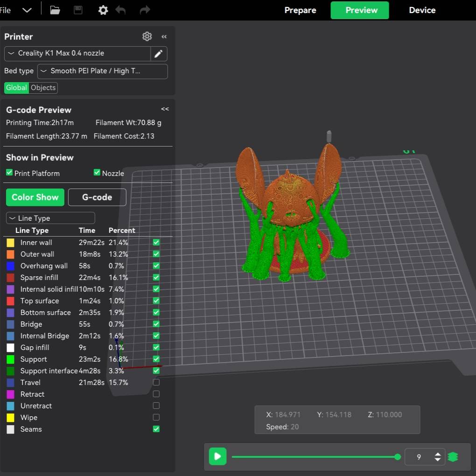
Task: Collapse the Printer panel
Action: tap(164, 37)
